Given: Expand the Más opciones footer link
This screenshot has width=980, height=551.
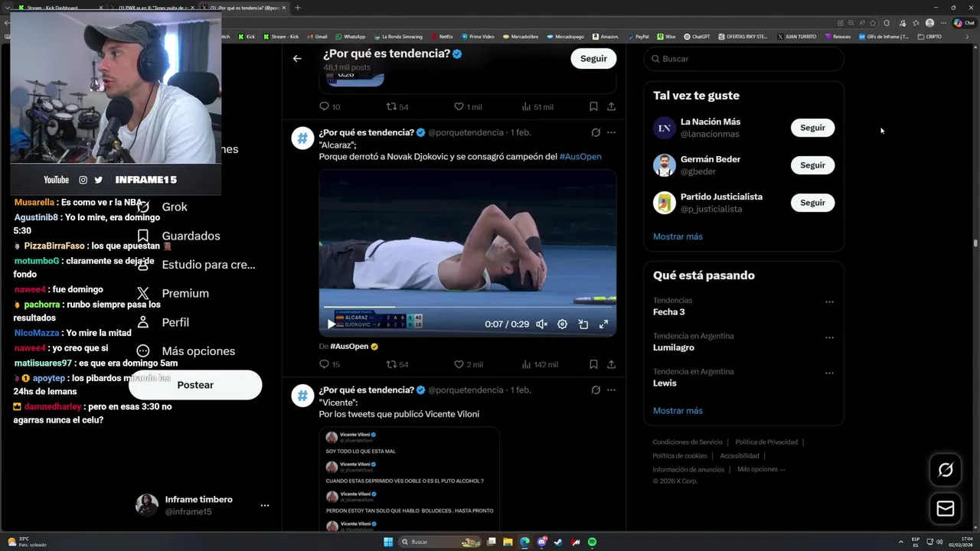Looking at the screenshot, I should [761, 469].
